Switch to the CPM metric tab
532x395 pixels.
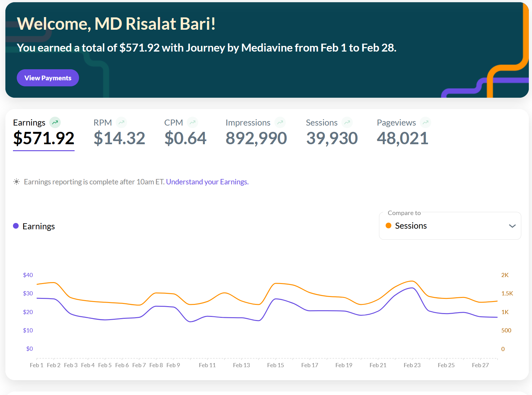(185, 133)
